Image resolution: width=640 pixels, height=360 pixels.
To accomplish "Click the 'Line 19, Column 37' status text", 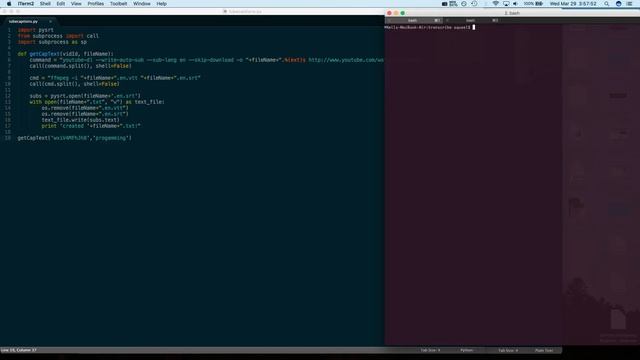I will coord(18,350).
